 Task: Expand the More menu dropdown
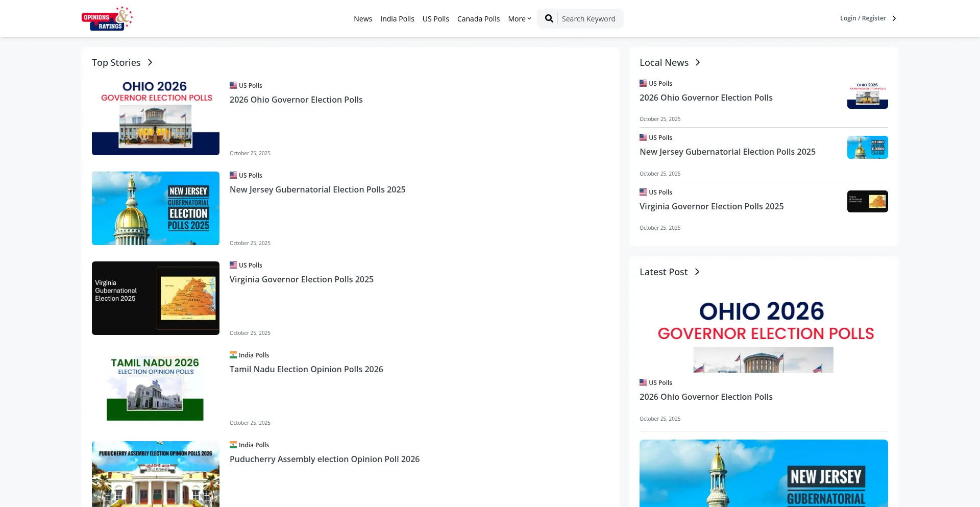(x=520, y=19)
